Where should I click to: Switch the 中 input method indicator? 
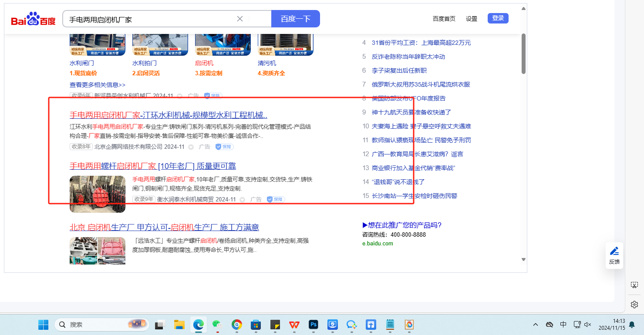tap(563, 325)
